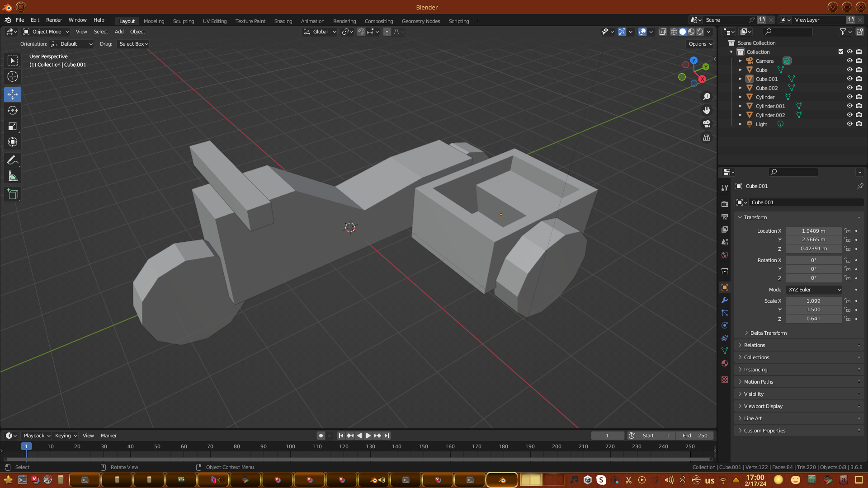Open the Modifier properties wrench tab
Screen dimensions: 868x488
click(x=725, y=300)
